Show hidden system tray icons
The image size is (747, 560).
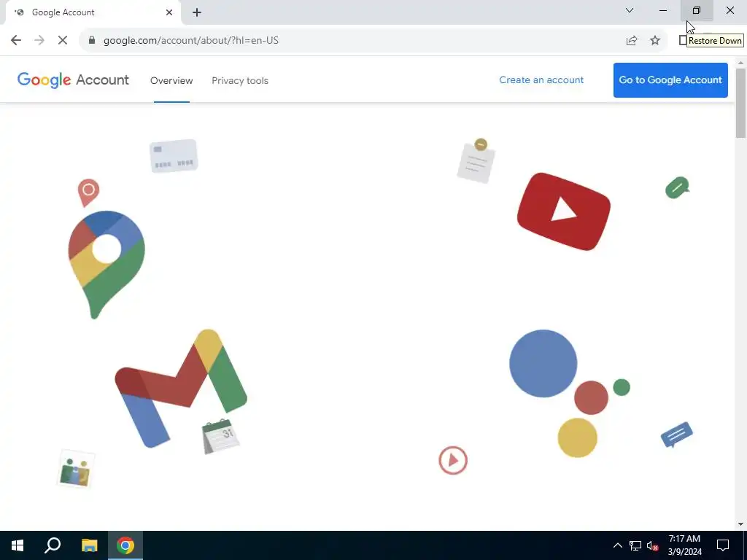[617, 545]
